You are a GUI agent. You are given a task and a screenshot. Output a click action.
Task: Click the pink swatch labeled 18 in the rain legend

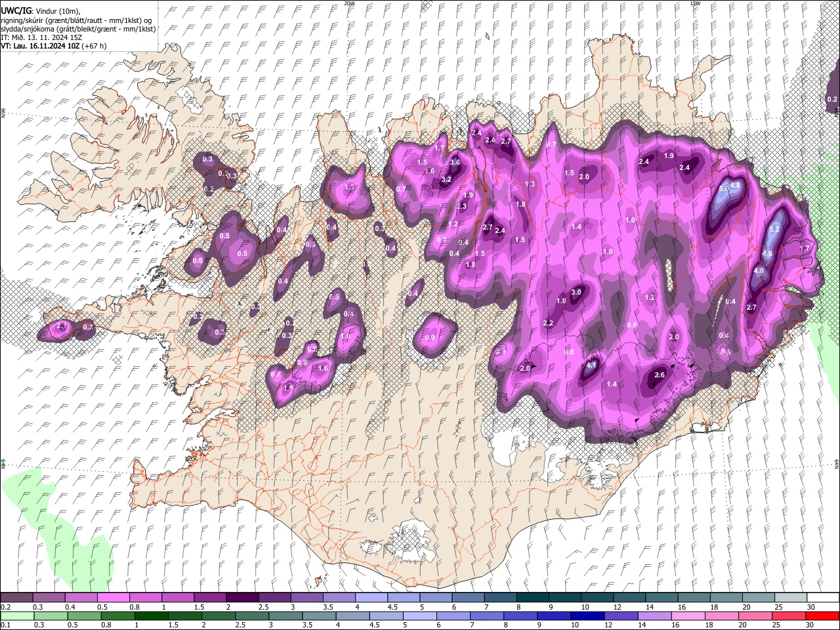point(721,616)
